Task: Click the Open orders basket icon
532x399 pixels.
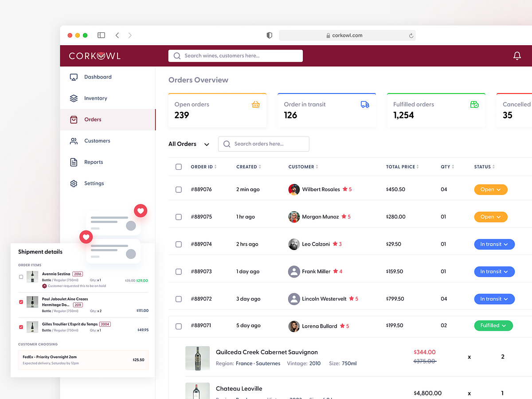Action: tap(255, 105)
